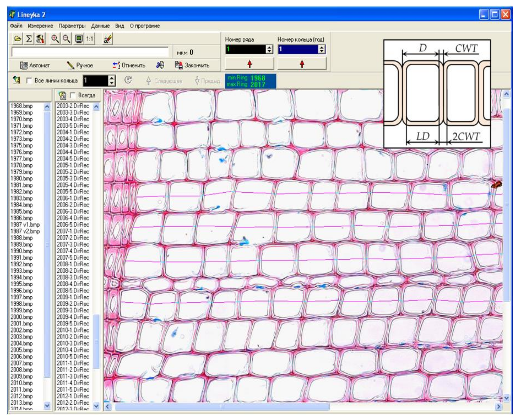Image resolution: width=521 pixels, height=420 pixels.
Task: Select 1987 v1.bmp in file list
Action: point(25,224)
